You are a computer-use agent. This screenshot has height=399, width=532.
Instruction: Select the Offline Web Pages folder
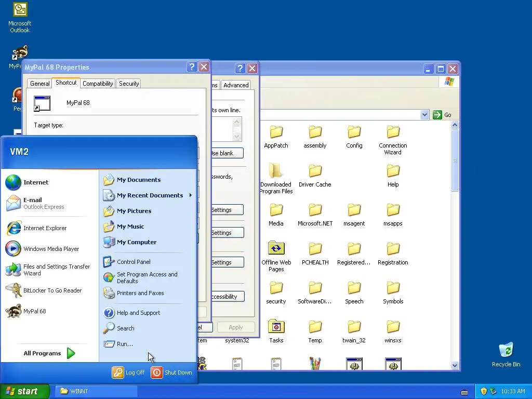coord(276,257)
